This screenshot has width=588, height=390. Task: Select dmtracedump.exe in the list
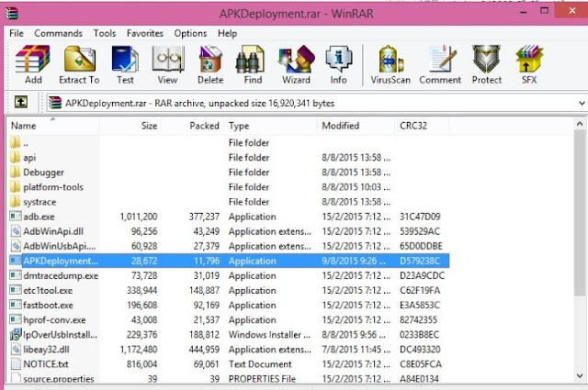click(61, 275)
